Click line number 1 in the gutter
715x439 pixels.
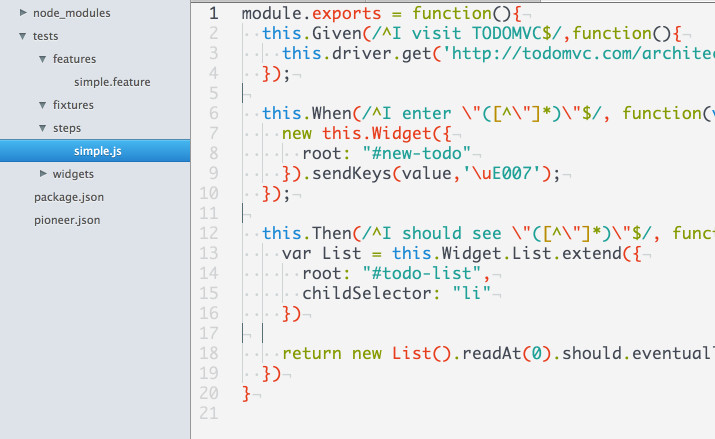pos(213,13)
